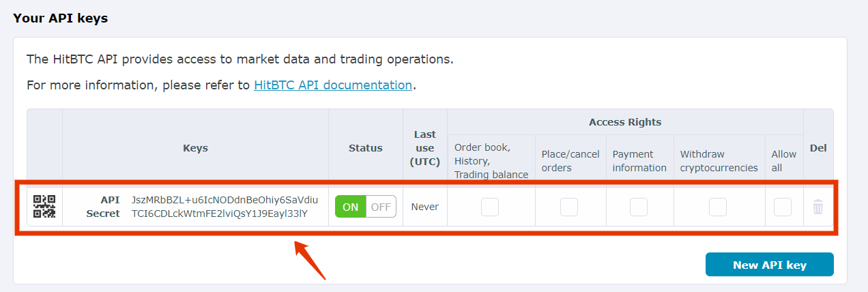The height and width of the screenshot is (292, 868).
Task: Click the Last use (UTC) header
Action: point(425,148)
